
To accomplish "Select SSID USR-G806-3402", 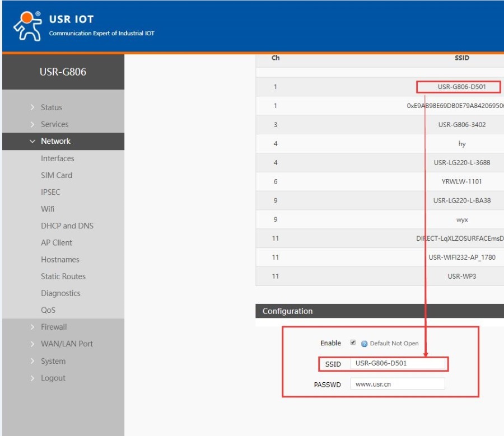I will click(462, 125).
